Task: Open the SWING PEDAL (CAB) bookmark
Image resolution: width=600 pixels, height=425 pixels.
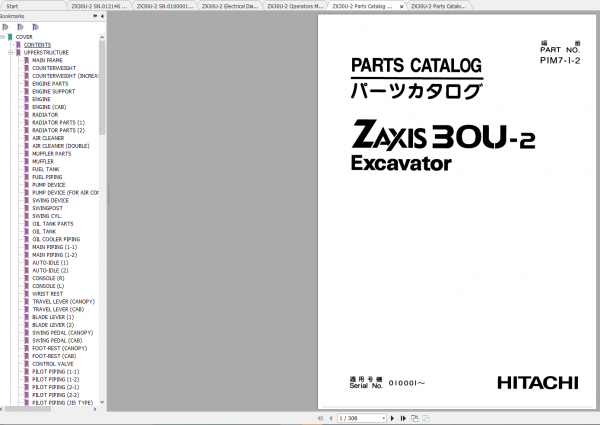Action: tap(57, 340)
